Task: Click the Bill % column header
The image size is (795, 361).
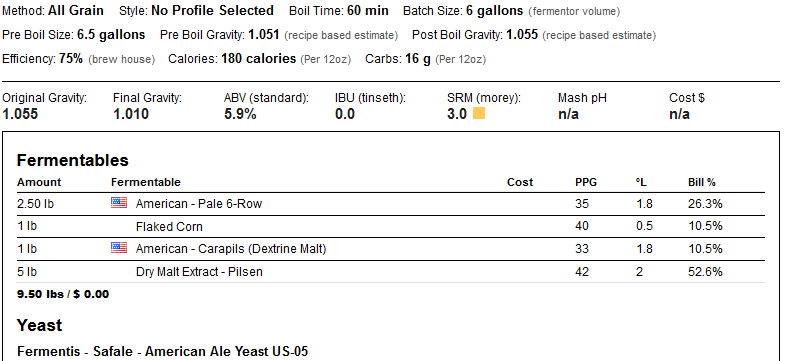Action: point(702,182)
